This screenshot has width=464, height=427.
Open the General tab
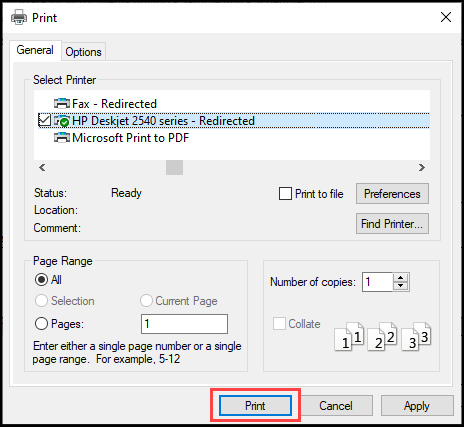(x=35, y=50)
